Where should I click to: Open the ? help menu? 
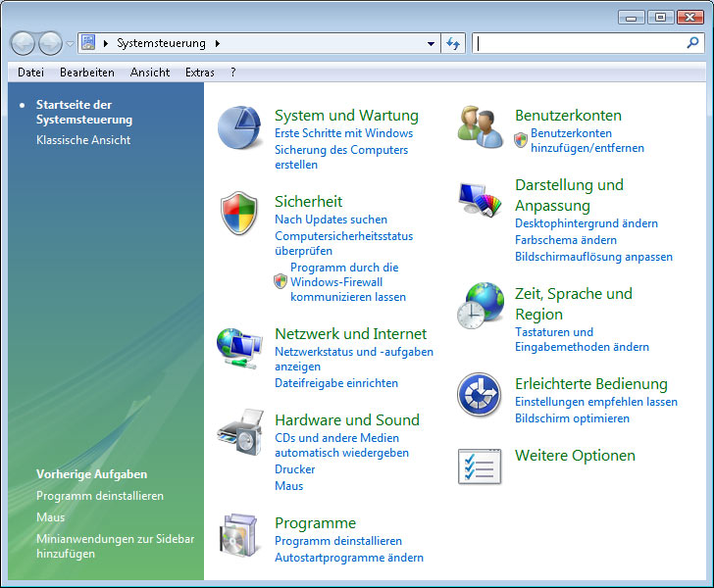click(x=233, y=73)
